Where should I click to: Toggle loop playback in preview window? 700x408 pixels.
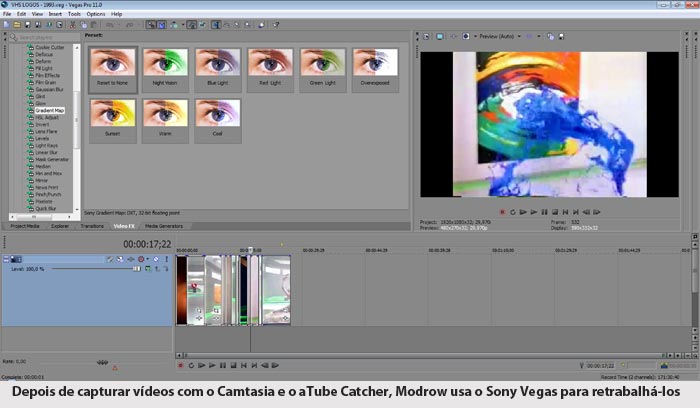[x=512, y=212]
